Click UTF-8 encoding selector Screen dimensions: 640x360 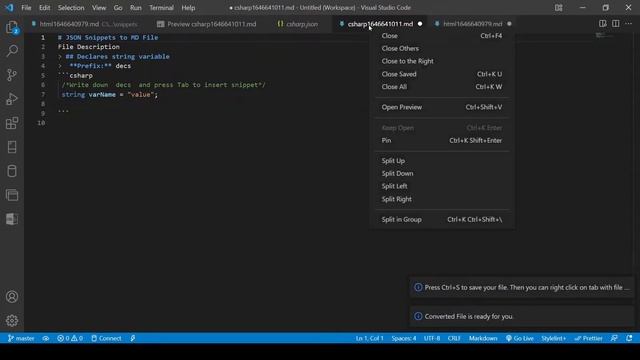point(432,338)
